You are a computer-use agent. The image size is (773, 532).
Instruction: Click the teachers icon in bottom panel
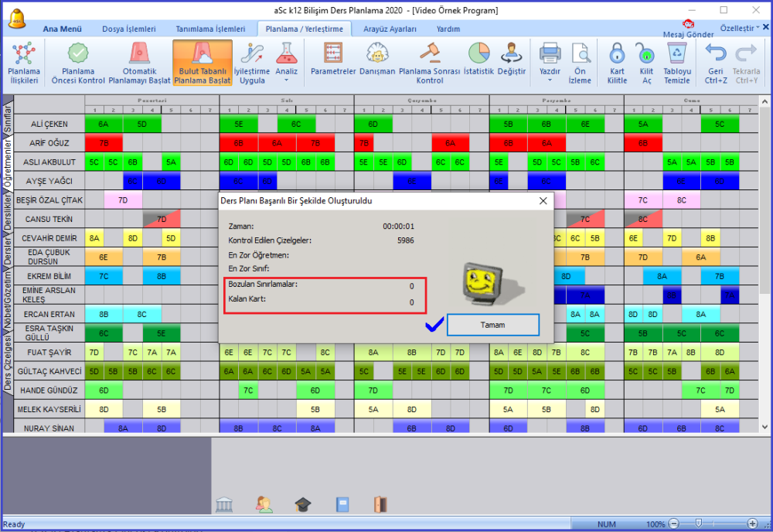[x=264, y=504]
